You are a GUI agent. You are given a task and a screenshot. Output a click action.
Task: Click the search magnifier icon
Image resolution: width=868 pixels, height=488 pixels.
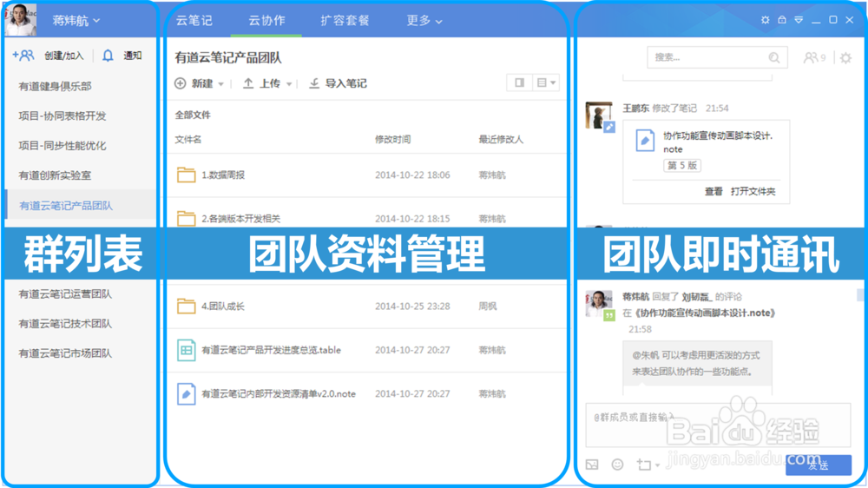pos(774,57)
